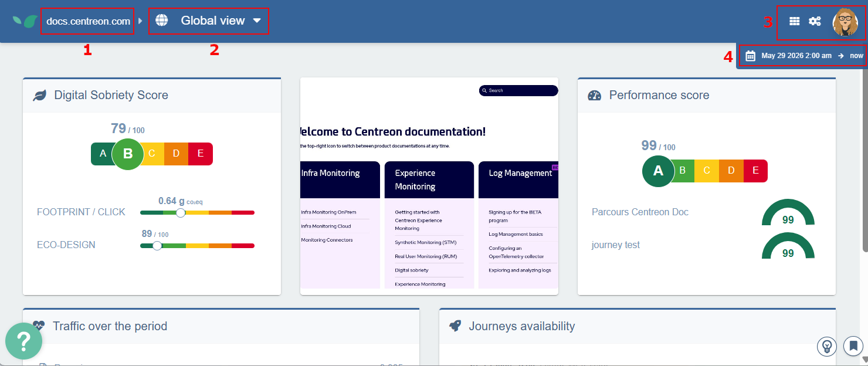Open Real User Monitoring (RUM) link

click(x=426, y=256)
